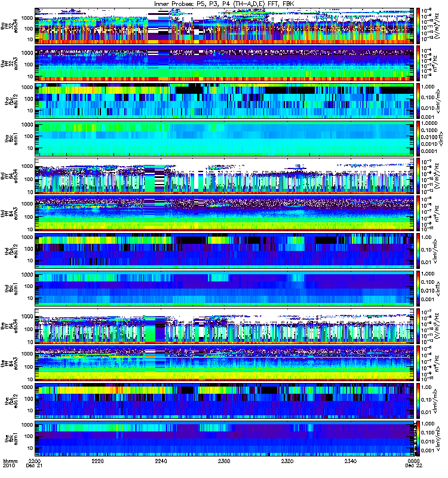Screen dimensions: 448x478
Task: Click the 2320 time axis label
Action: point(287,461)
